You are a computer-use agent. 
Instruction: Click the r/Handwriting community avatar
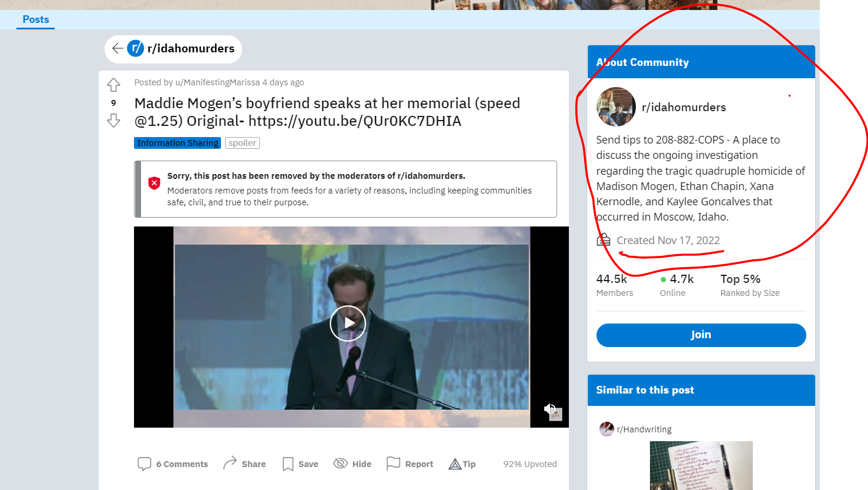pyautogui.click(x=606, y=429)
